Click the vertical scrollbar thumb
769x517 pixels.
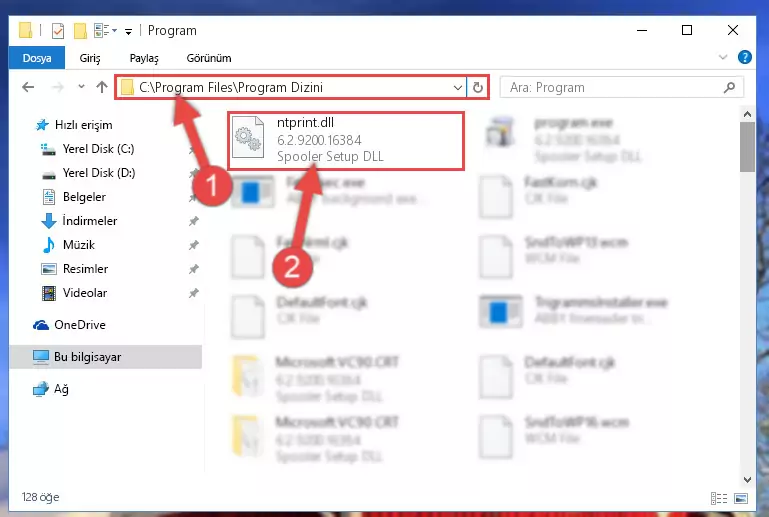coord(747,147)
